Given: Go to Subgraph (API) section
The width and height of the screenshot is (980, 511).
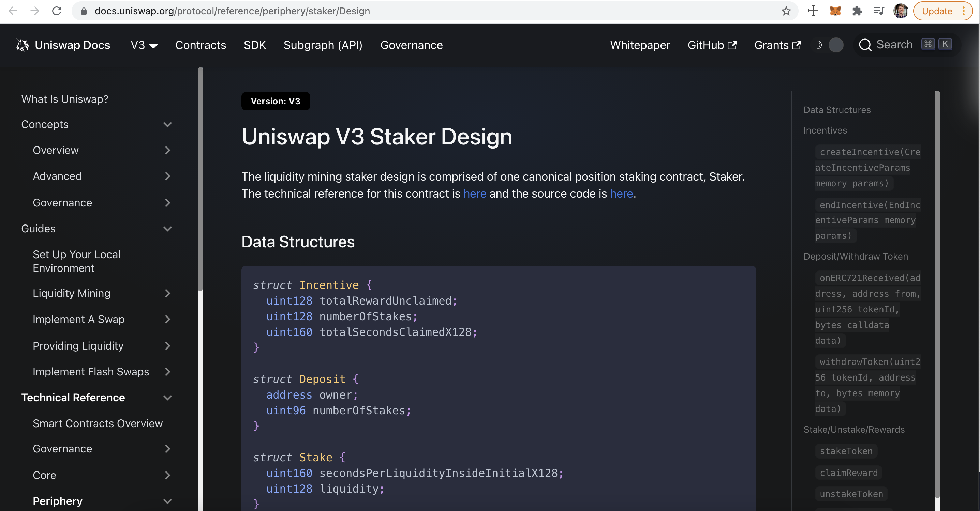Looking at the screenshot, I should pyautogui.click(x=323, y=45).
